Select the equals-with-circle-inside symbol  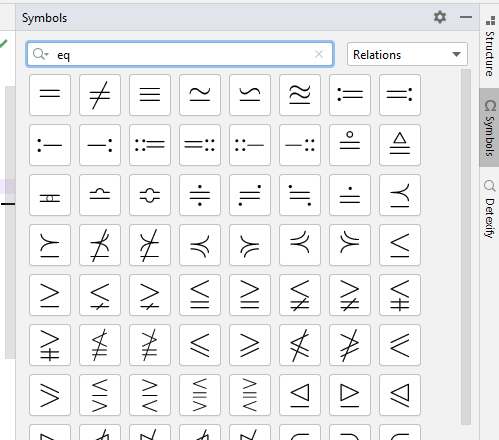[50, 195]
